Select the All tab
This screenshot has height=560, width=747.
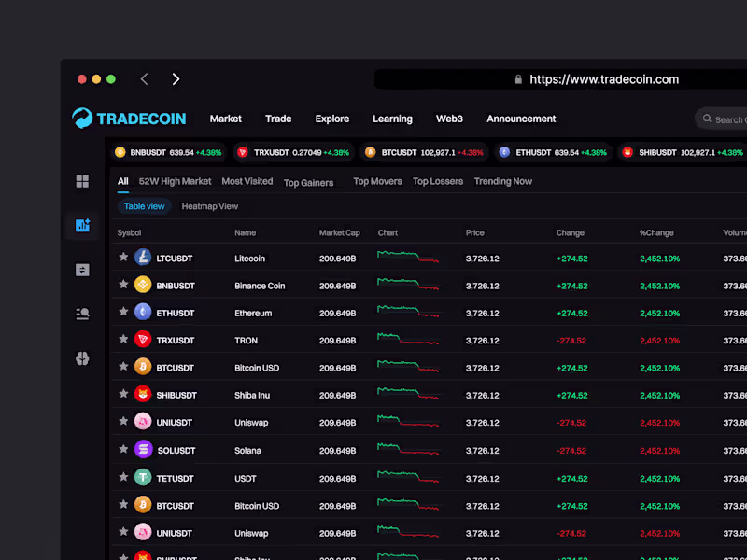123,181
